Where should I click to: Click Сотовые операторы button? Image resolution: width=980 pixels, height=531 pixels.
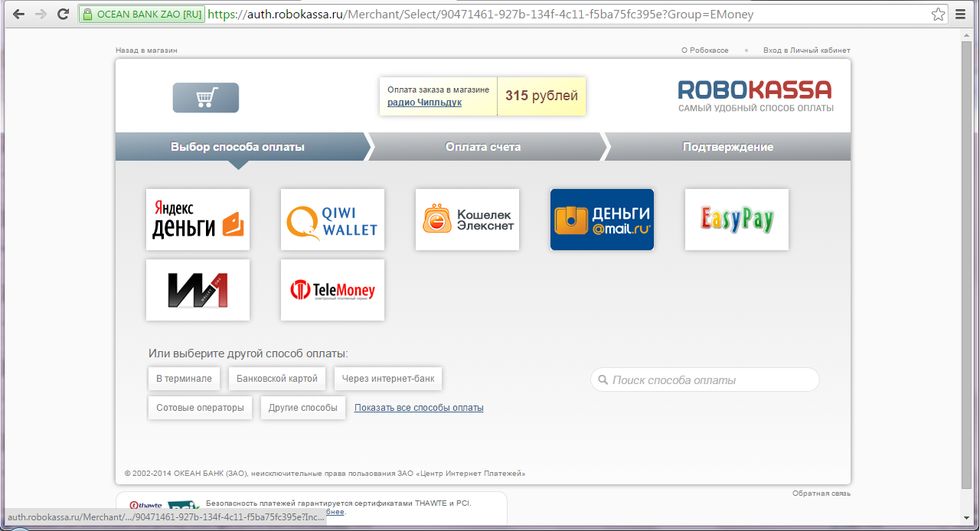[200, 408]
